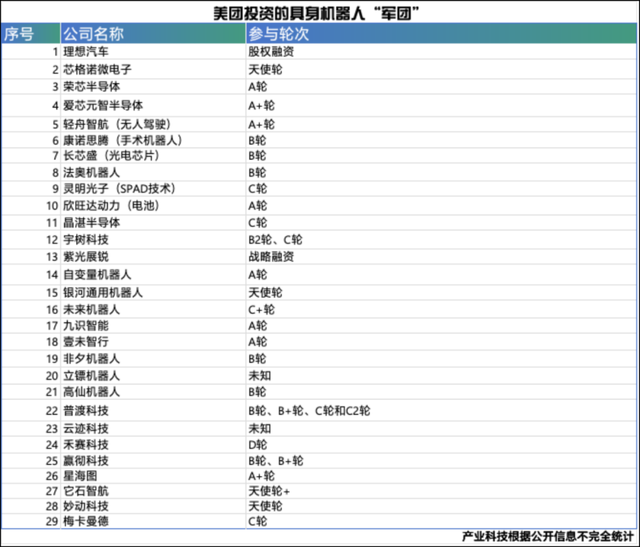The image size is (640, 547).
Task: Click the 战略融资 round cell
Action: tap(441, 257)
